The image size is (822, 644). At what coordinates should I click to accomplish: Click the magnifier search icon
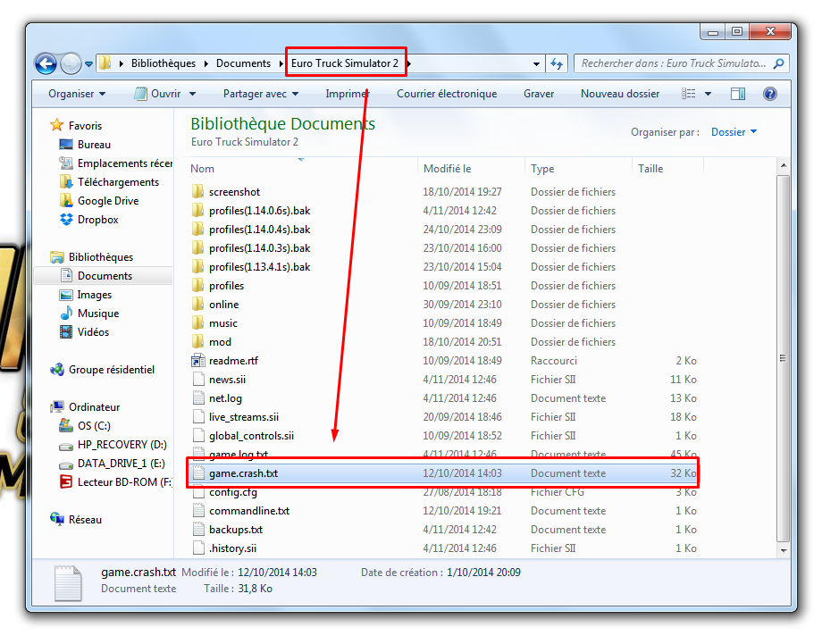(779, 63)
